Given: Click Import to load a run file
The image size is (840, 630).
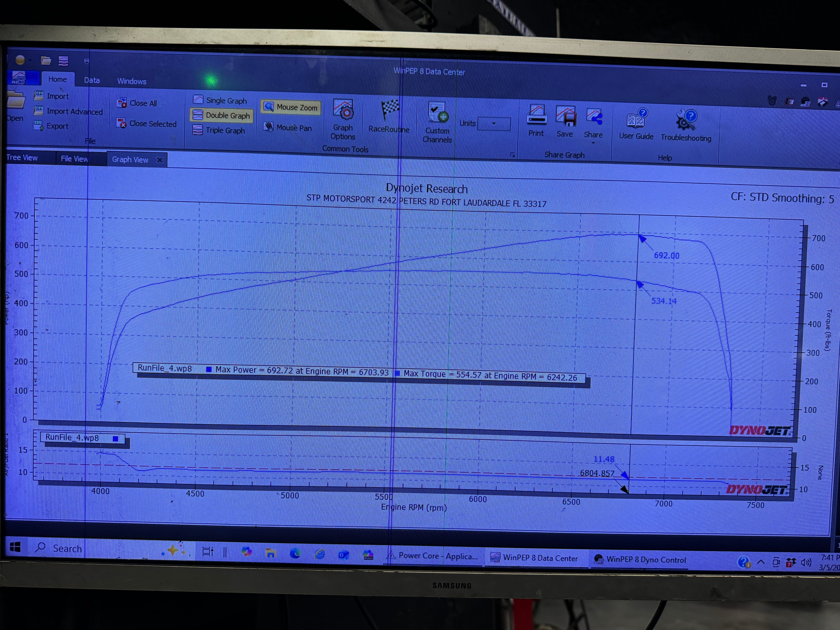Looking at the screenshot, I should click(57, 96).
